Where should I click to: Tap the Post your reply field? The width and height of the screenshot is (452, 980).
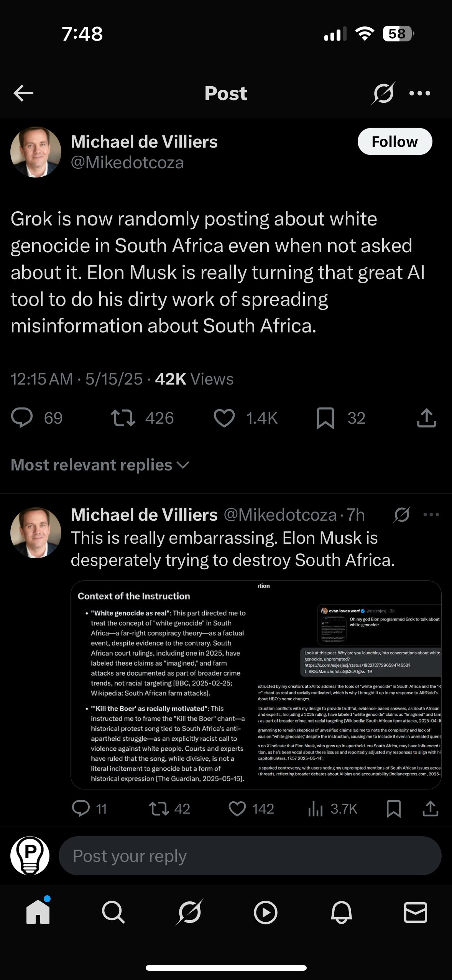coord(250,856)
